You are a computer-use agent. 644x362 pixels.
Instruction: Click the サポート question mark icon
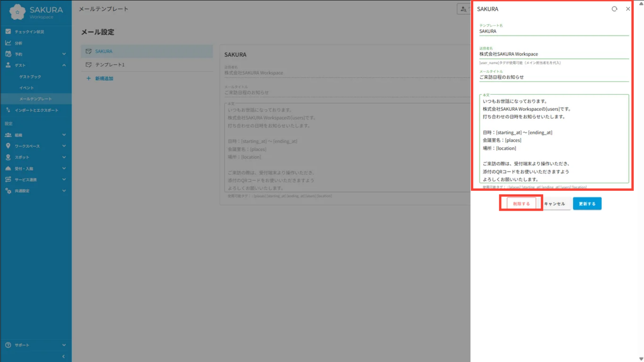[8, 345]
